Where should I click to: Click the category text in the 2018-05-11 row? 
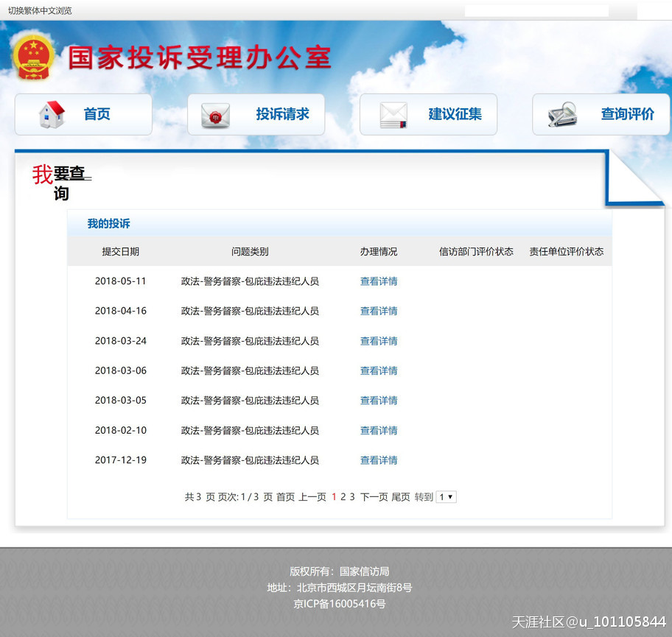[x=250, y=281]
